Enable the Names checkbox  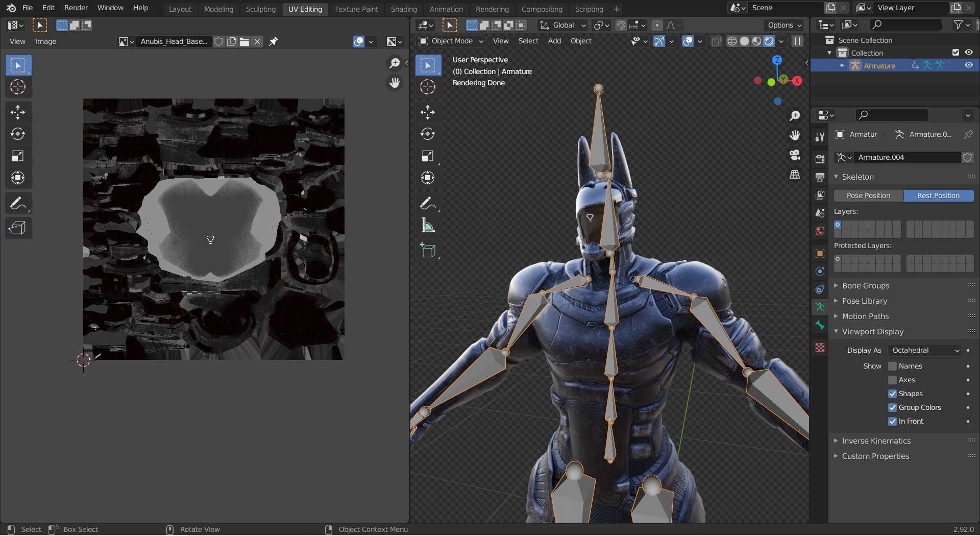click(x=892, y=366)
